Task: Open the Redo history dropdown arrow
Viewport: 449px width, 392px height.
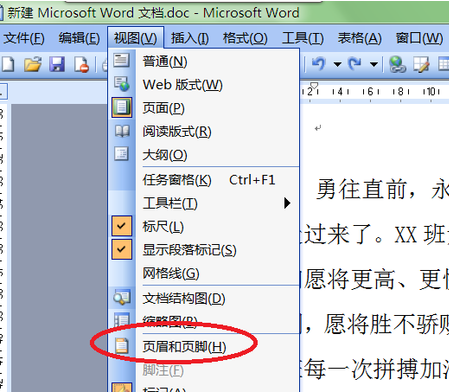Action: 374,64
